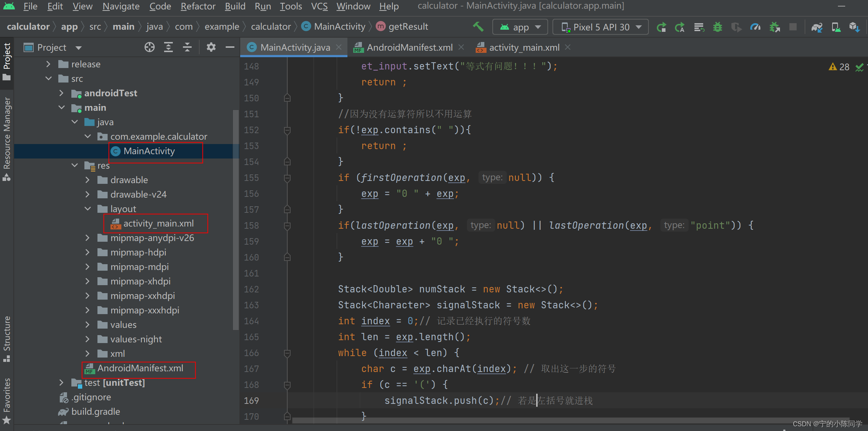This screenshot has width=868, height=431.
Task: Click the Android Studio logo icon
Action: (x=9, y=6)
